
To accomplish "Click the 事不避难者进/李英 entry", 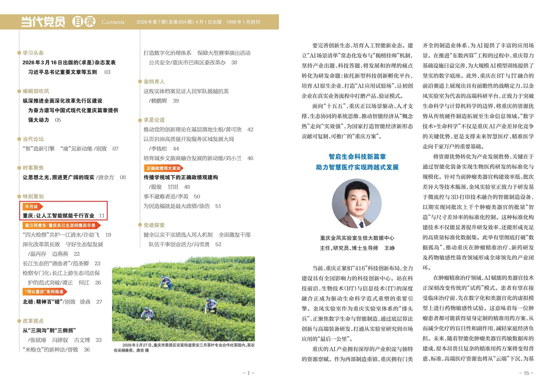I will point(166,197).
